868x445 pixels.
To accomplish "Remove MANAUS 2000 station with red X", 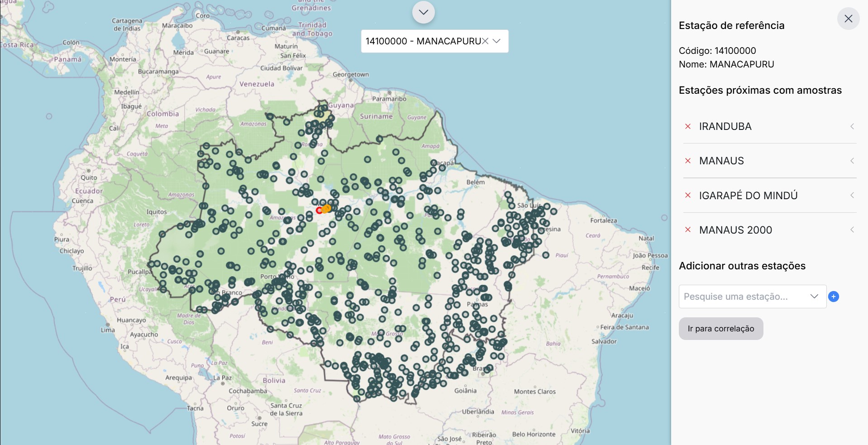I will [688, 230].
